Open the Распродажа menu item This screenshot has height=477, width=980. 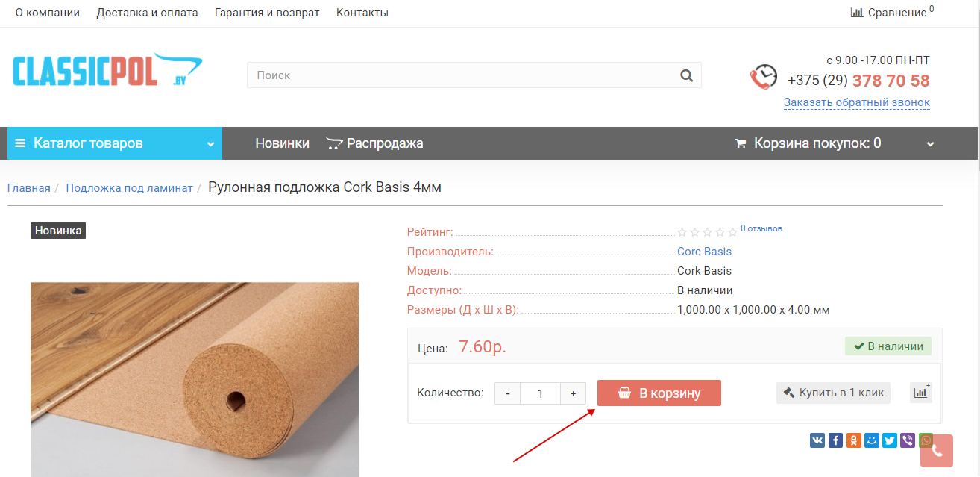tap(374, 143)
